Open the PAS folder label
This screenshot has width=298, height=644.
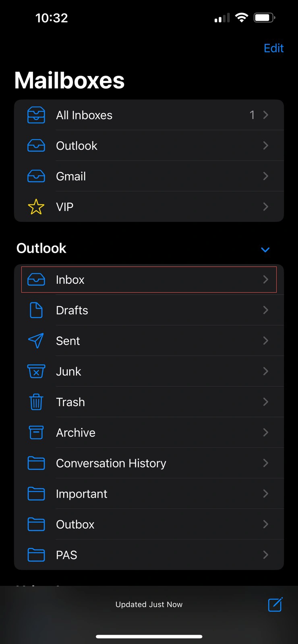[66, 555]
